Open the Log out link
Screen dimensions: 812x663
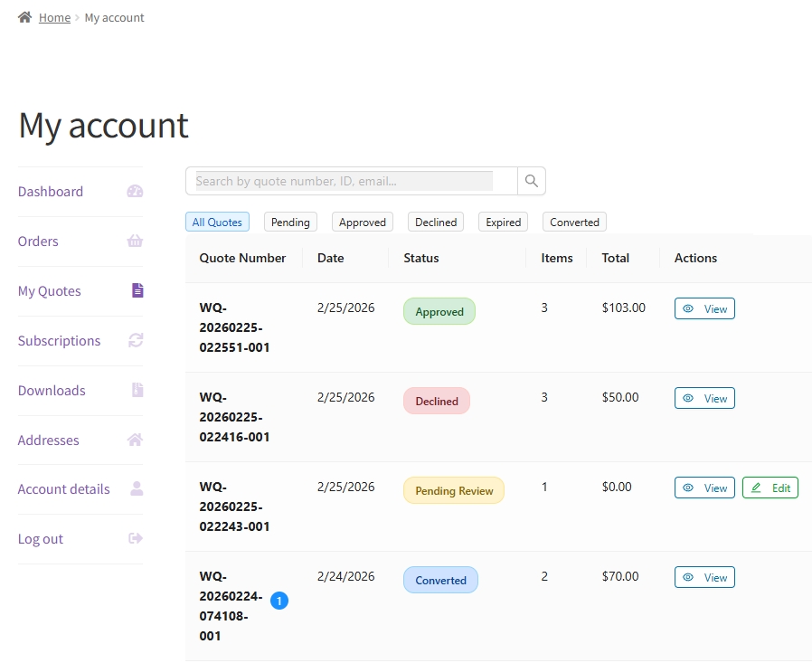point(41,539)
